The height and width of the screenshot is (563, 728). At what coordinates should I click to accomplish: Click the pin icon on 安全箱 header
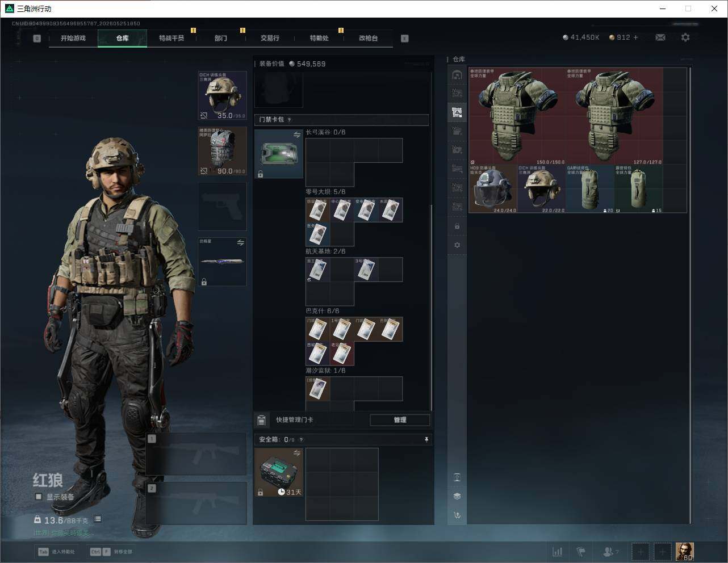[x=426, y=440]
